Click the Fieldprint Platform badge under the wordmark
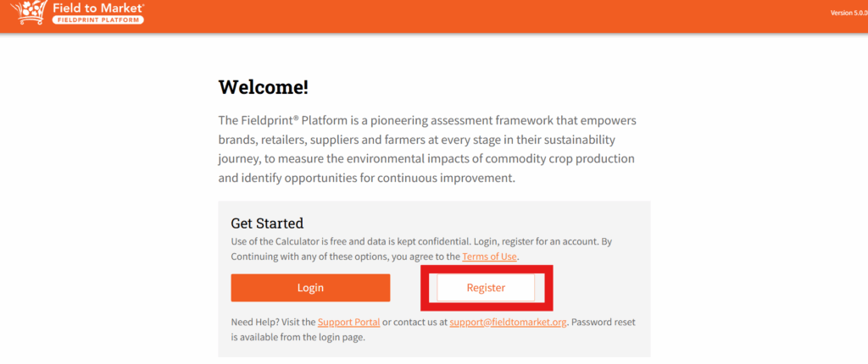The image size is (868, 364). click(97, 19)
